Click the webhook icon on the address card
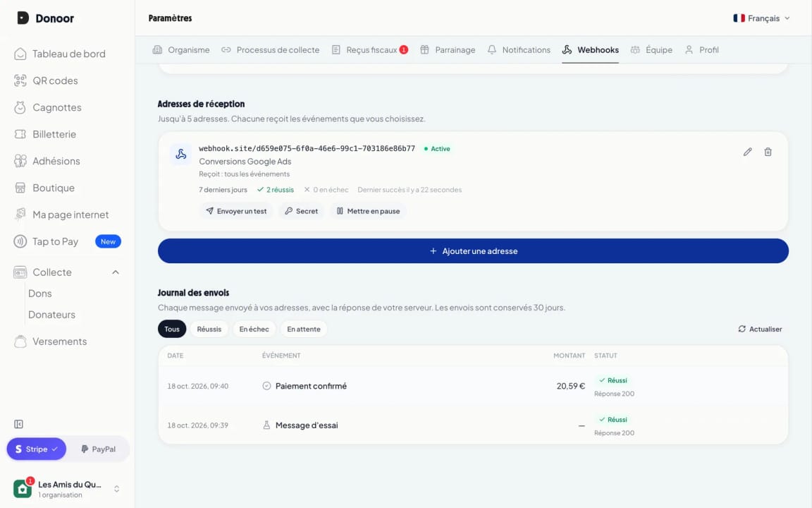Viewport: 812px width, 508px height. pos(180,154)
